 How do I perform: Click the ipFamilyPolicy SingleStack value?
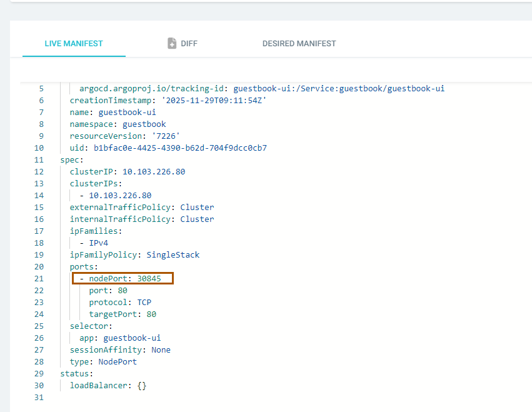tap(173, 255)
